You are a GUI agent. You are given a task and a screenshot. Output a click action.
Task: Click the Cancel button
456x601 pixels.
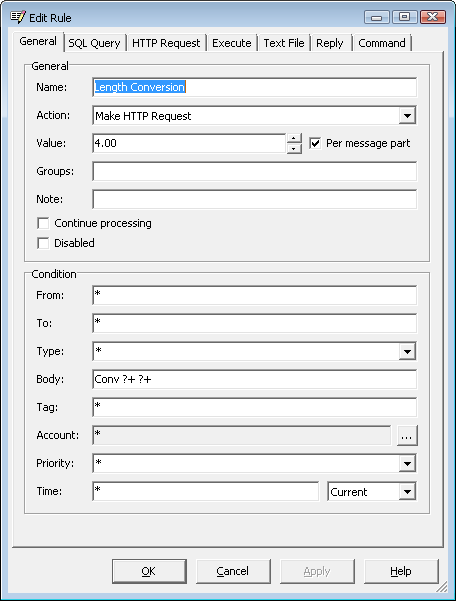click(233, 571)
